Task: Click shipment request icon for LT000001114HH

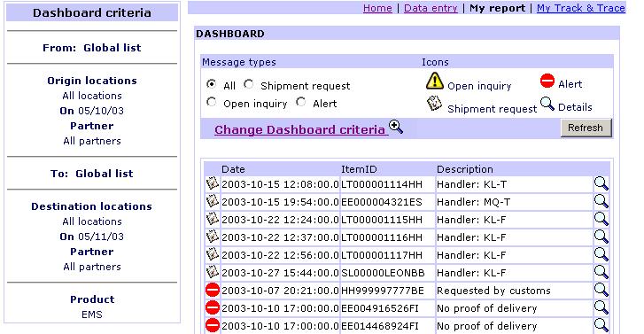Action: click(213, 183)
